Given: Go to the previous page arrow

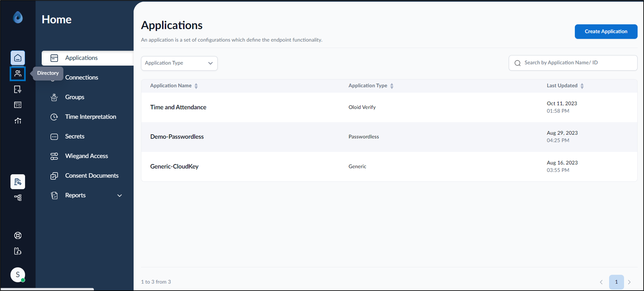Looking at the screenshot, I should tap(601, 282).
